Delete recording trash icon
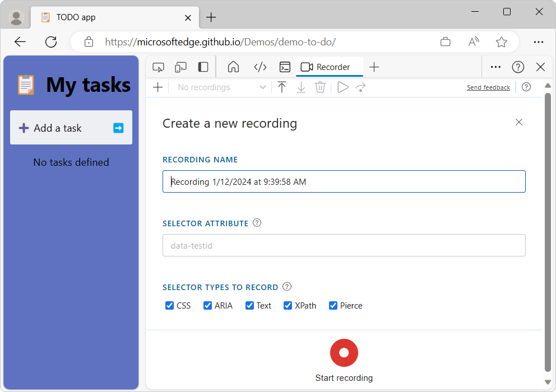556x392 pixels. tap(320, 87)
